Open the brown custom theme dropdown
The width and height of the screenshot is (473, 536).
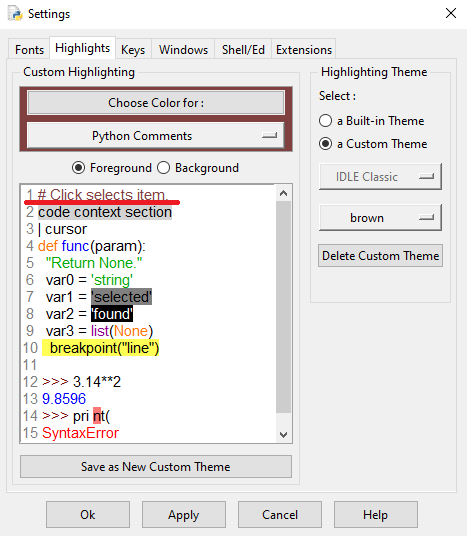point(380,217)
